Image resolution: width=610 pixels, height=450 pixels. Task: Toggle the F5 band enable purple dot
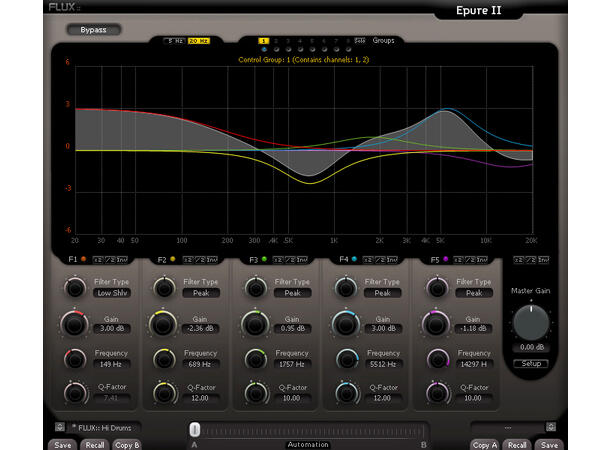tap(445, 259)
